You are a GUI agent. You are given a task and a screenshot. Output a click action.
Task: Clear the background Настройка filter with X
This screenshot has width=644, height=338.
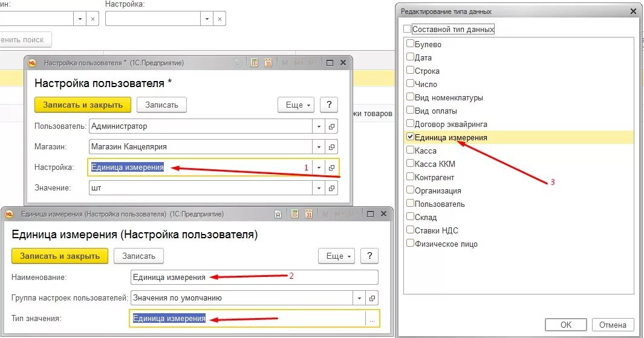[220, 19]
